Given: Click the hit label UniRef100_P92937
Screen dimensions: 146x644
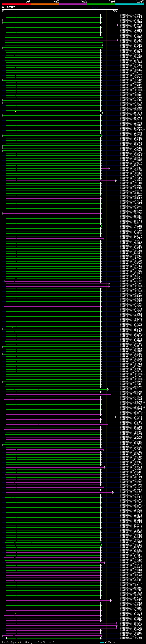Looking at the screenshot, I should tap(131, 548).
